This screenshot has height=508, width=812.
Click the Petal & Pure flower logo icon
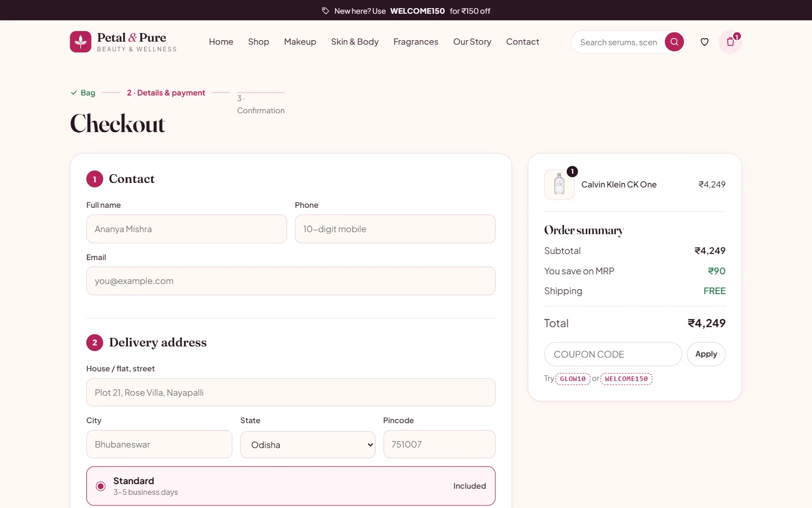pyautogui.click(x=81, y=42)
